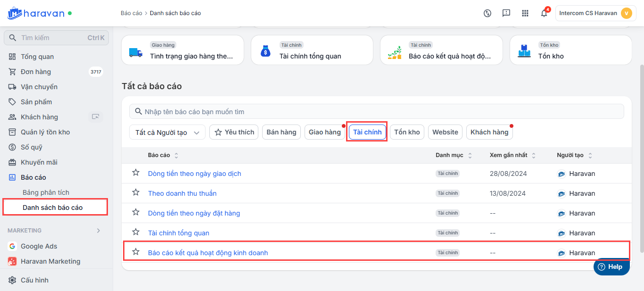Open the Tất cả Người tạo dropdown
644x291 pixels.
pyautogui.click(x=167, y=133)
